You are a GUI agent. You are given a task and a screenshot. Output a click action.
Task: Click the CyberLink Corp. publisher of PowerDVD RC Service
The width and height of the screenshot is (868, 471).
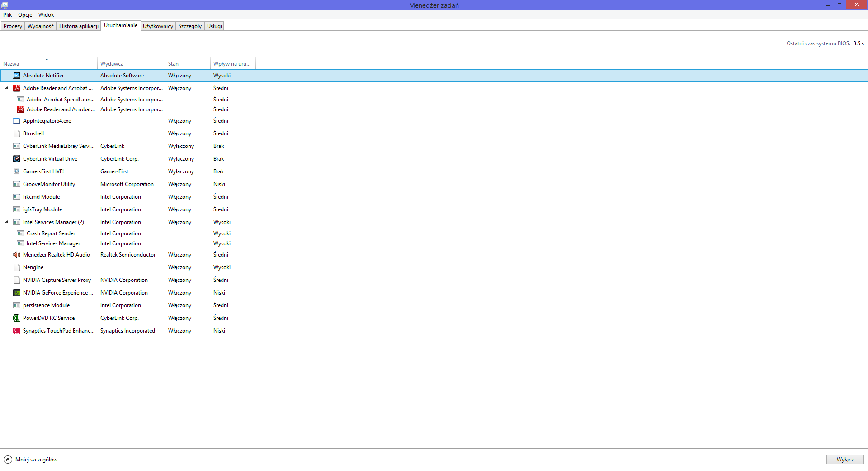(119, 318)
